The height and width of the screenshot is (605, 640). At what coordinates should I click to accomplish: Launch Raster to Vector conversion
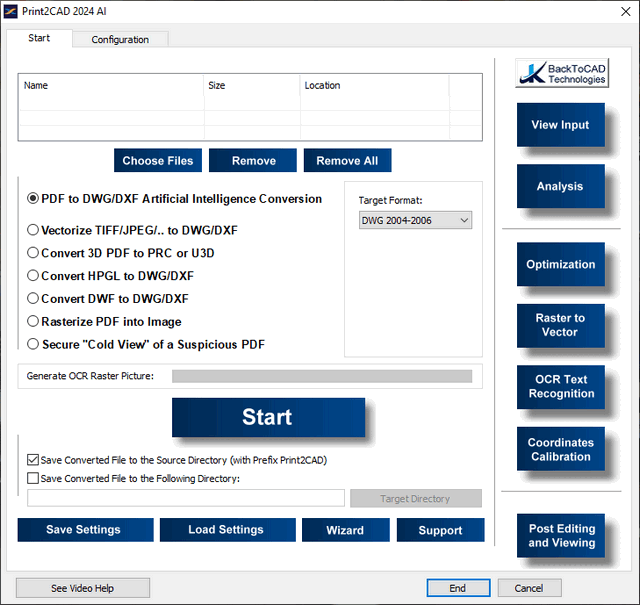pyautogui.click(x=560, y=325)
